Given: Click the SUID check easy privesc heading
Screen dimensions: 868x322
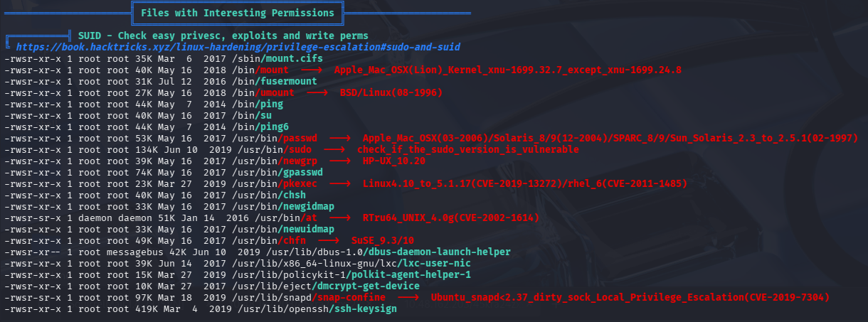Looking at the screenshot, I should (x=223, y=36).
